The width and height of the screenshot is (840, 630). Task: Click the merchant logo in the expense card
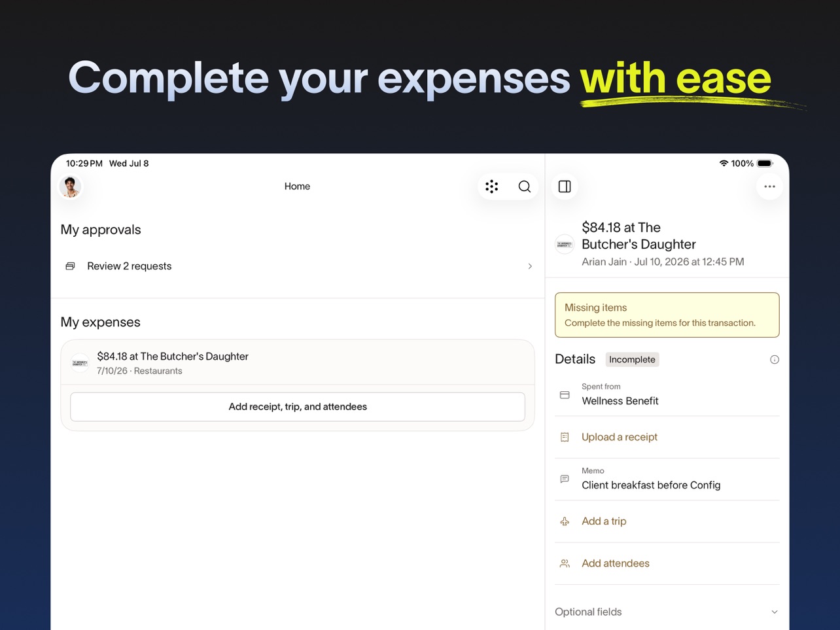point(80,362)
